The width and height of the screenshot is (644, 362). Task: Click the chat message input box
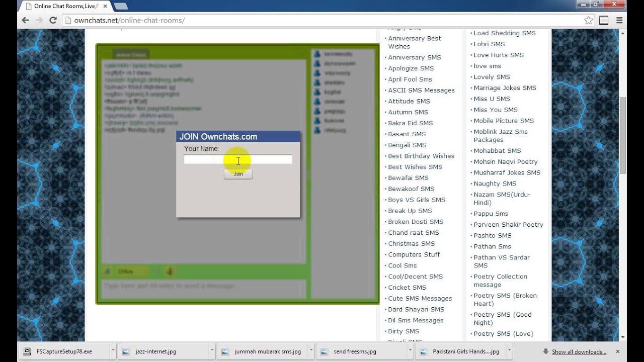204,289
